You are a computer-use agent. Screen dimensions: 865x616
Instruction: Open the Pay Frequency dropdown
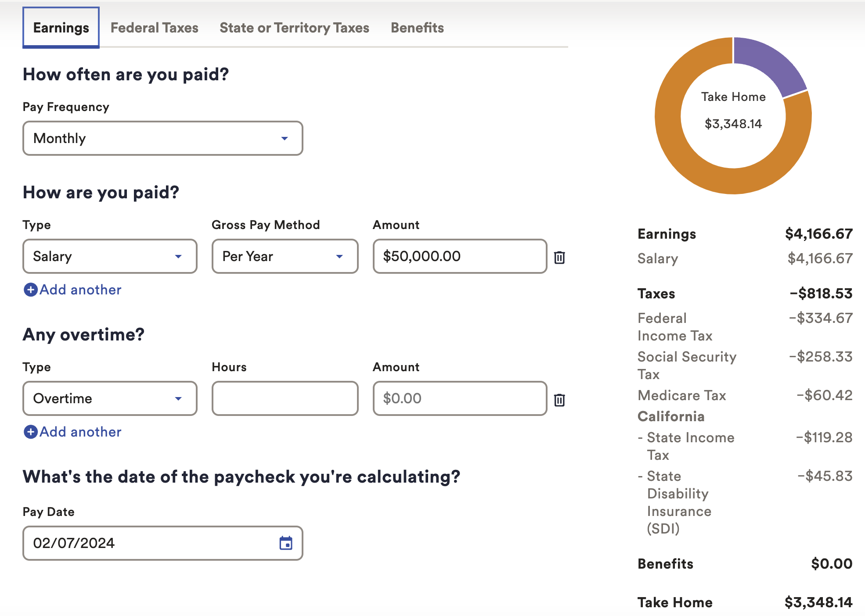coord(162,139)
